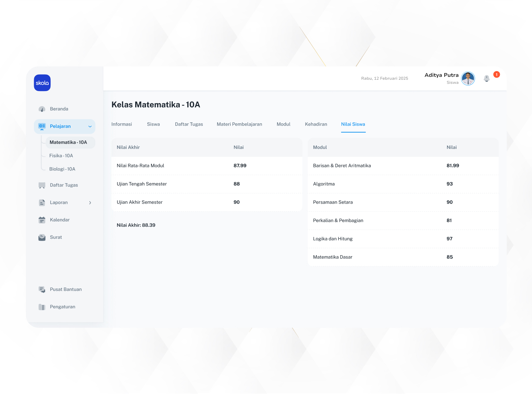
Task: Open the Materi Pembelajaran tab
Action: [x=239, y=124]
